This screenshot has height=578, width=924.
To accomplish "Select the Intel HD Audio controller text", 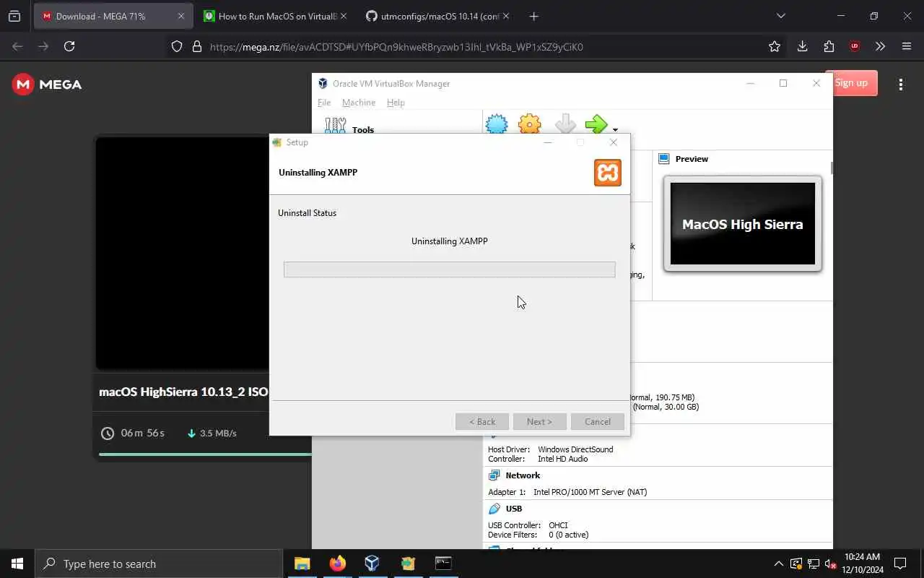I will (562, 459).
